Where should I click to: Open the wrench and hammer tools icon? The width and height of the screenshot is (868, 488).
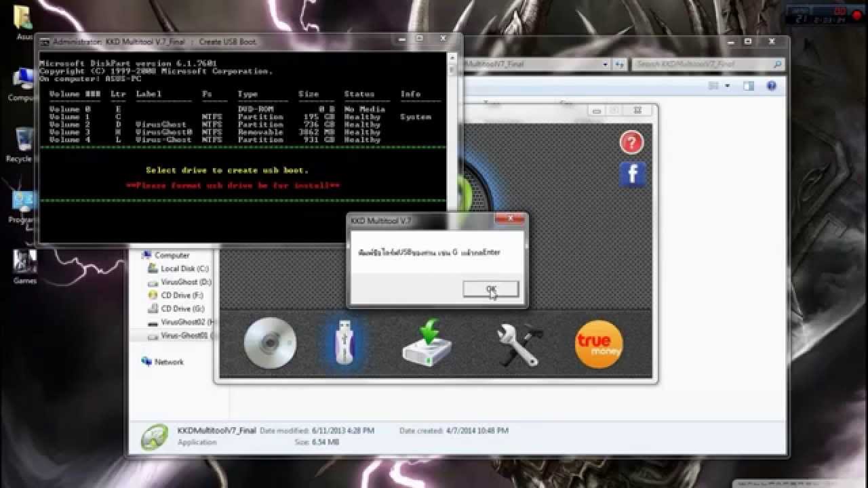point(519,344)
